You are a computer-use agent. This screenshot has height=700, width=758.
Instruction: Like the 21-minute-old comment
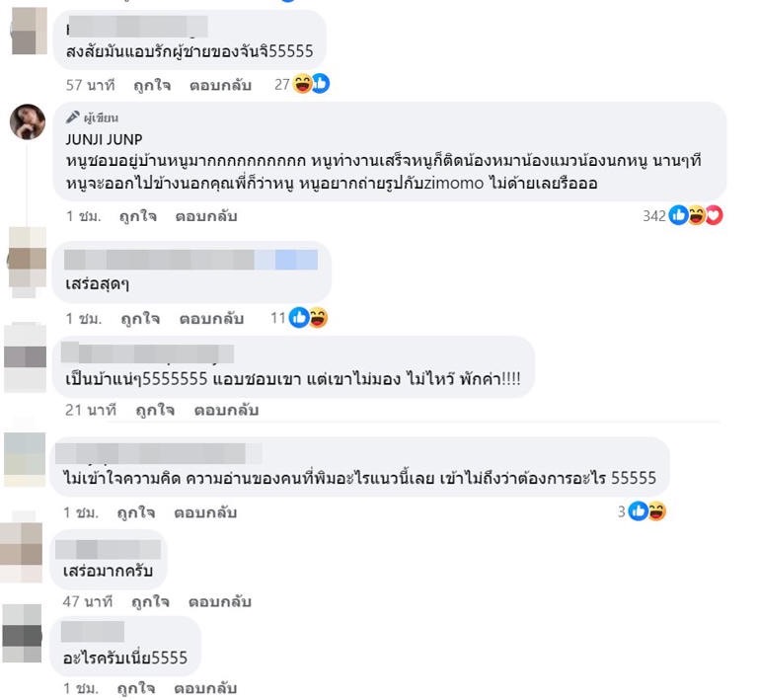tap(155, 410)
